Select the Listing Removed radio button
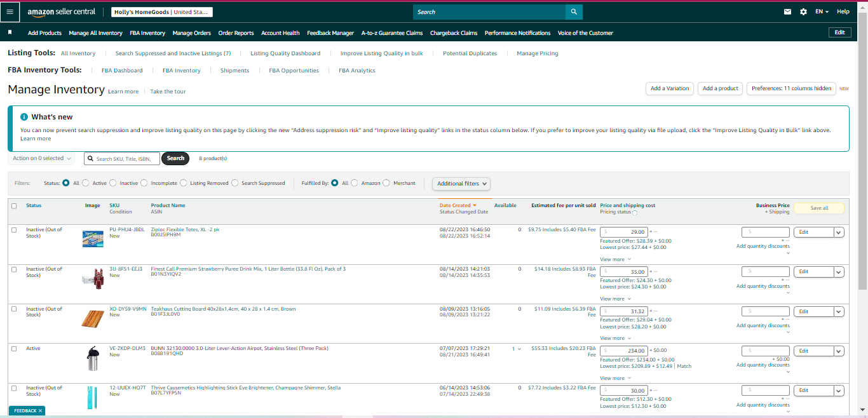This screenshot has width=868, height=418. click(184, 183)
